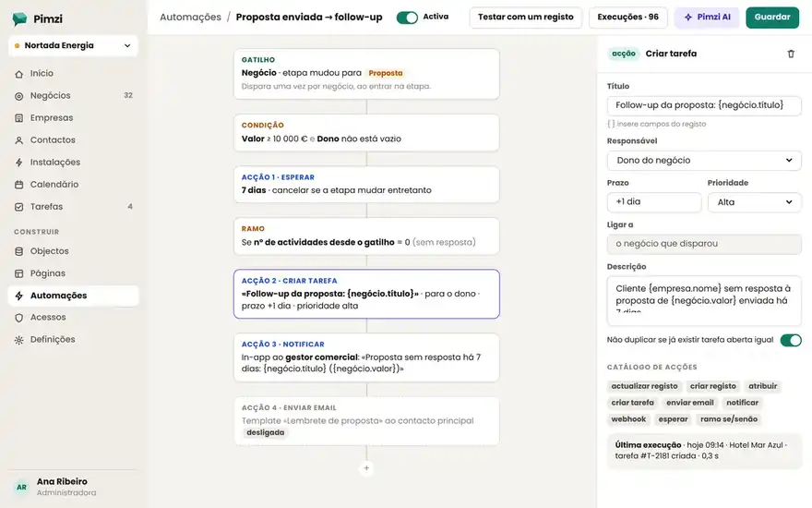Select the Condição Valor card
This screenshot has height=508, width=812.
pyautogui.click(x=366, y=133)
